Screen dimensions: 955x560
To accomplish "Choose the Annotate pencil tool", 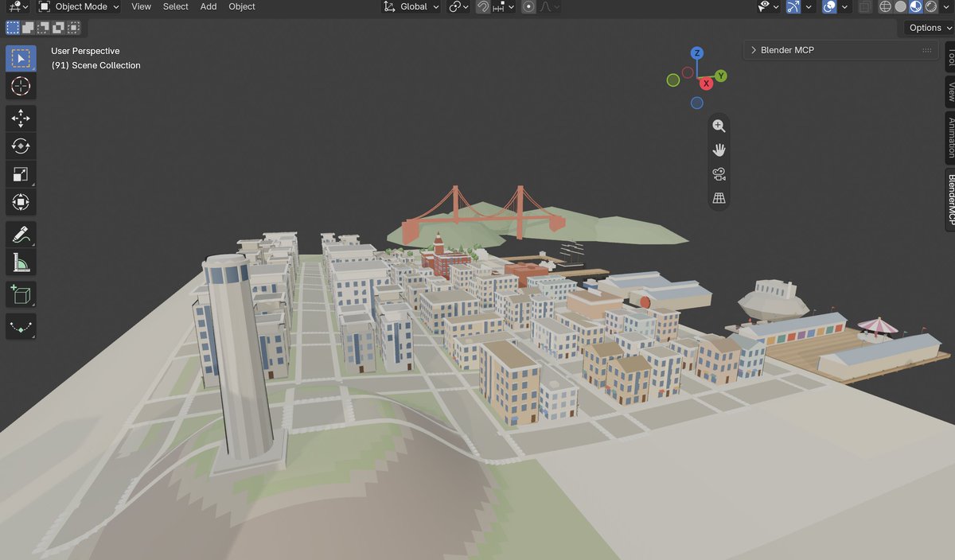I will 21,234.
